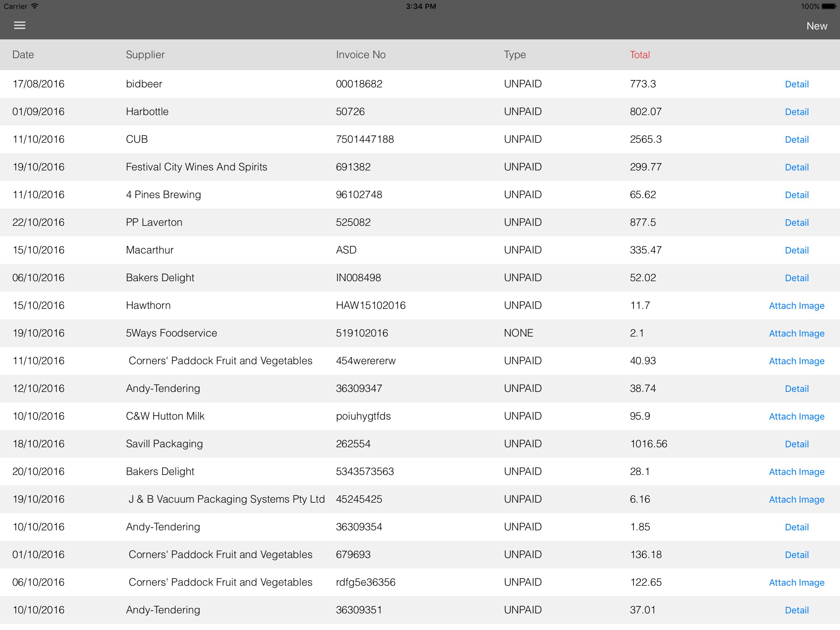Sort by the Invoice No column header
840x630 pixels.
click(360, 55)
